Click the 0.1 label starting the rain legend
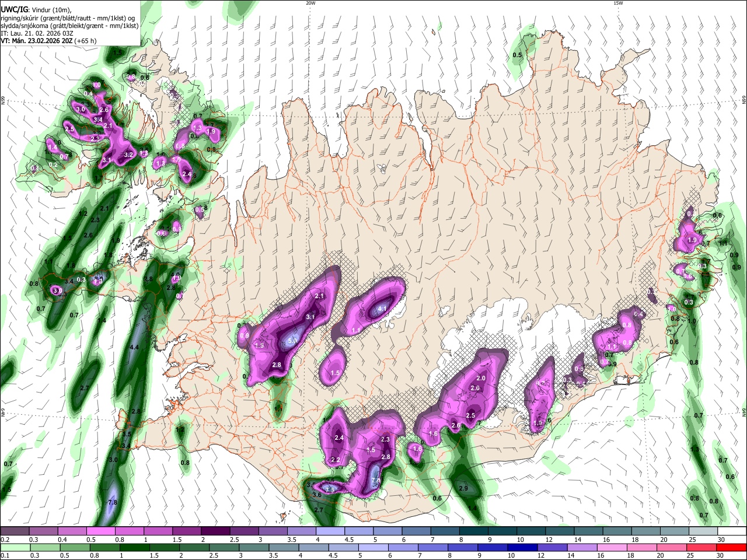This screenshot has width=747, height=560. (x=5, y=556)
